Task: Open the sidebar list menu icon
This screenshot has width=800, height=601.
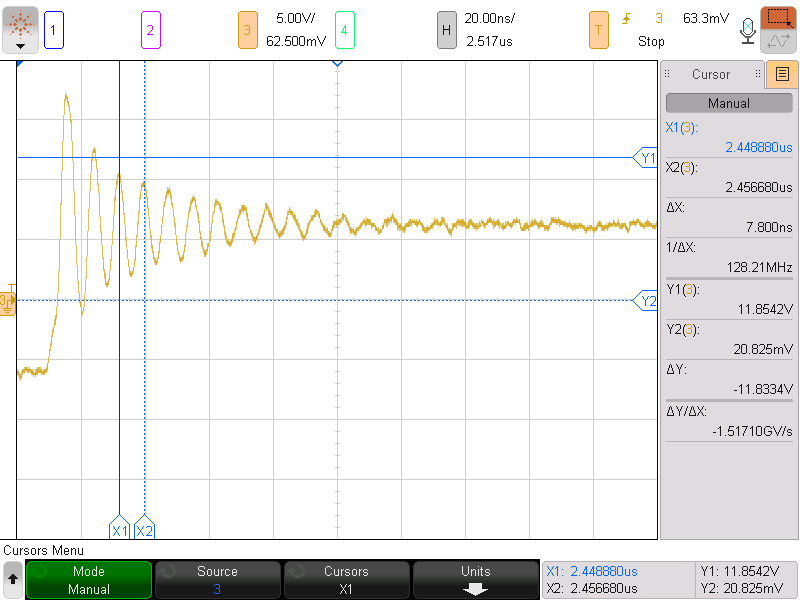Action: click(782, 74)
